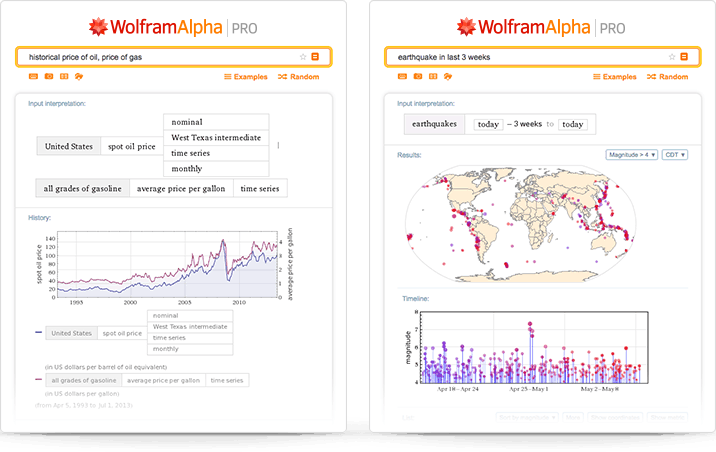Click the data input table icon in the left panel
Screen dimensions: 716x452
pyautogui.click(x=63, y=76)
